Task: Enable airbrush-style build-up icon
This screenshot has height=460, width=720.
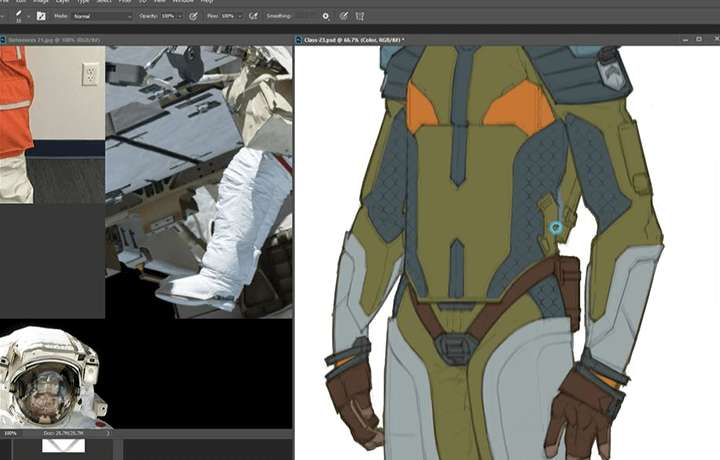Action: [x=253, y=16]
